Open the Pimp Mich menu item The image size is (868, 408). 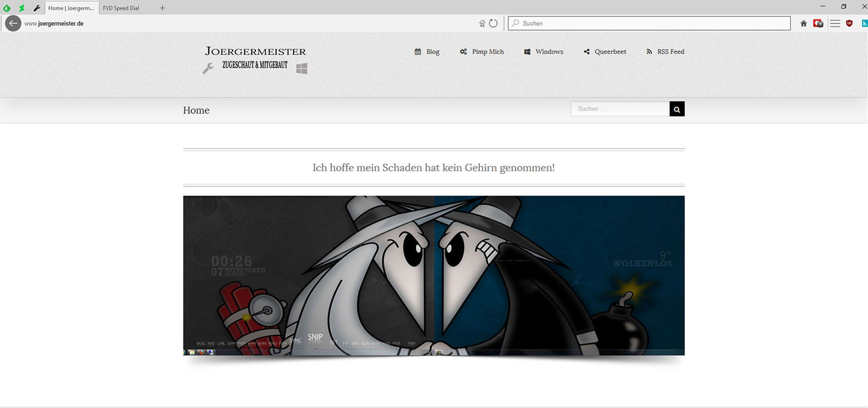pos(482,52)
